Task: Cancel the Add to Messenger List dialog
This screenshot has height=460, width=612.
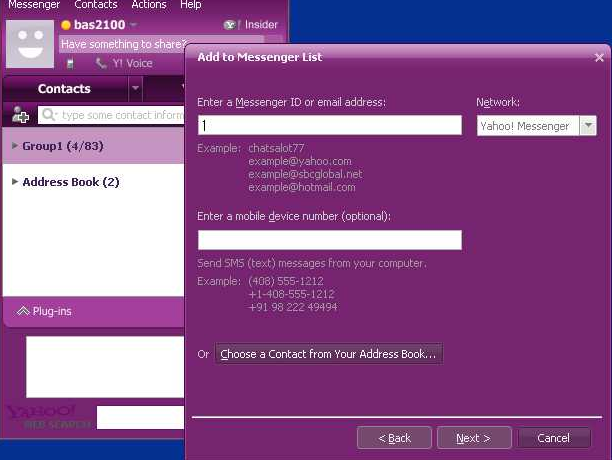Action: pos(553,438)
